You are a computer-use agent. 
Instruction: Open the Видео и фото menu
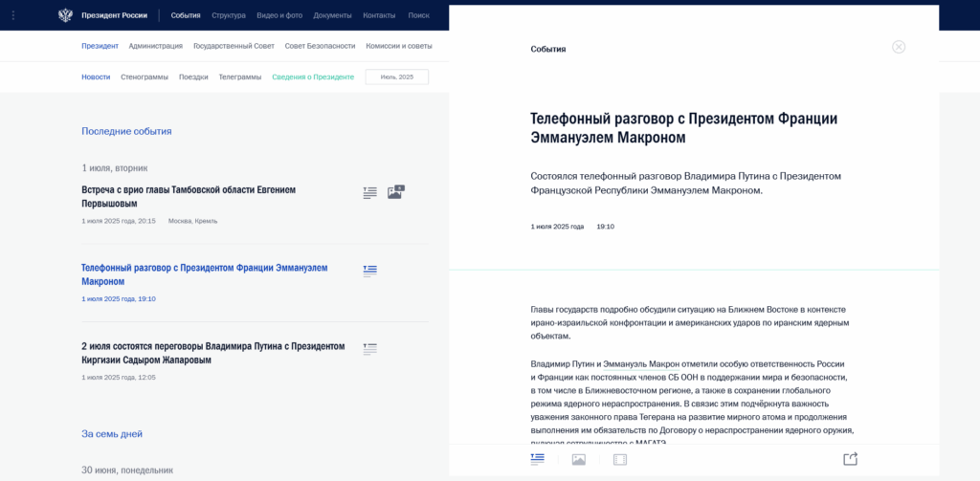click(x=279, y=15)
